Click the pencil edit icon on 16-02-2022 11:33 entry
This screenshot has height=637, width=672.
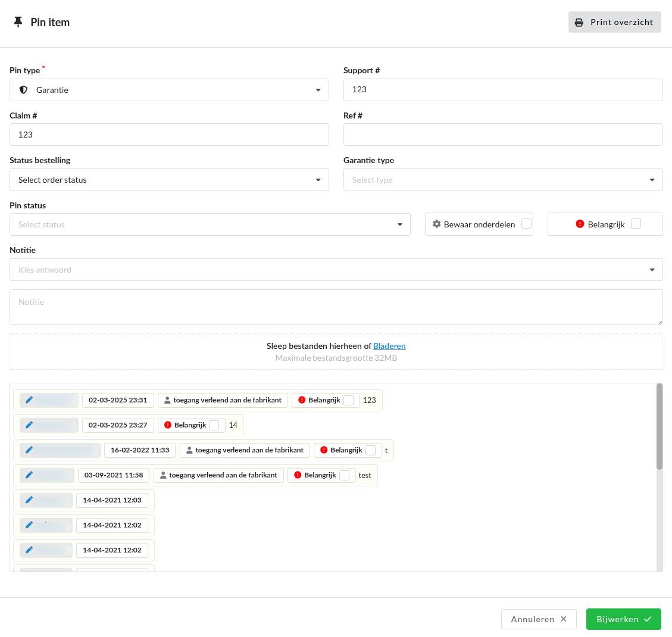pos(29,450)
